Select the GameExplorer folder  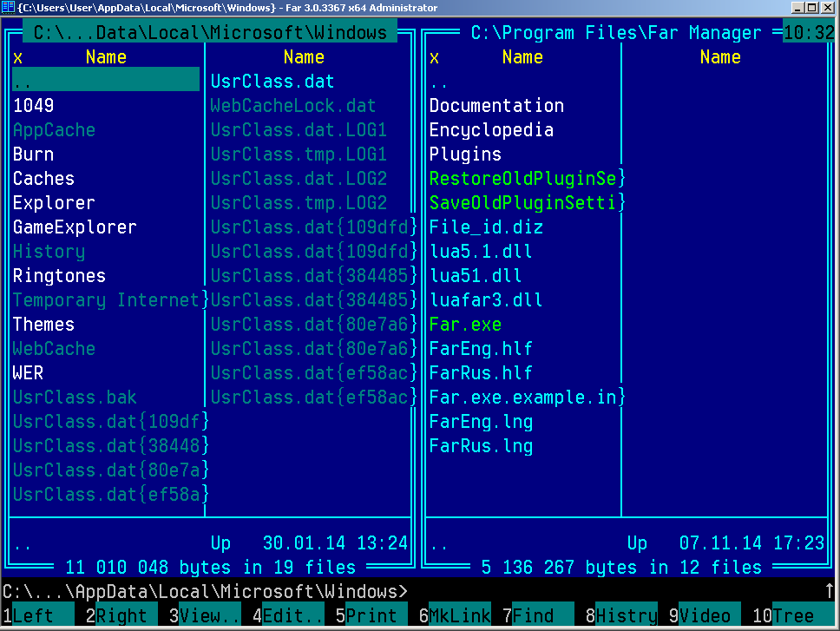click(x=75, y=227)
